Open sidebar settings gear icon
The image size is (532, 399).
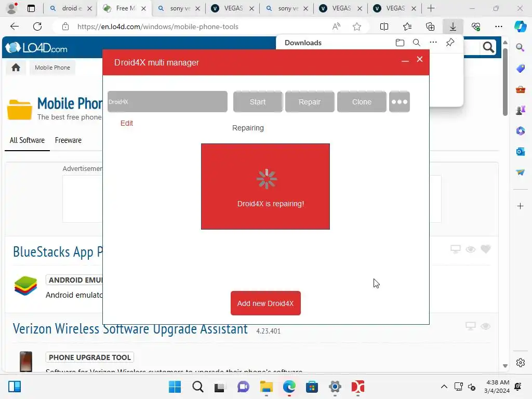pyautogui.click(x=520, y=363)
